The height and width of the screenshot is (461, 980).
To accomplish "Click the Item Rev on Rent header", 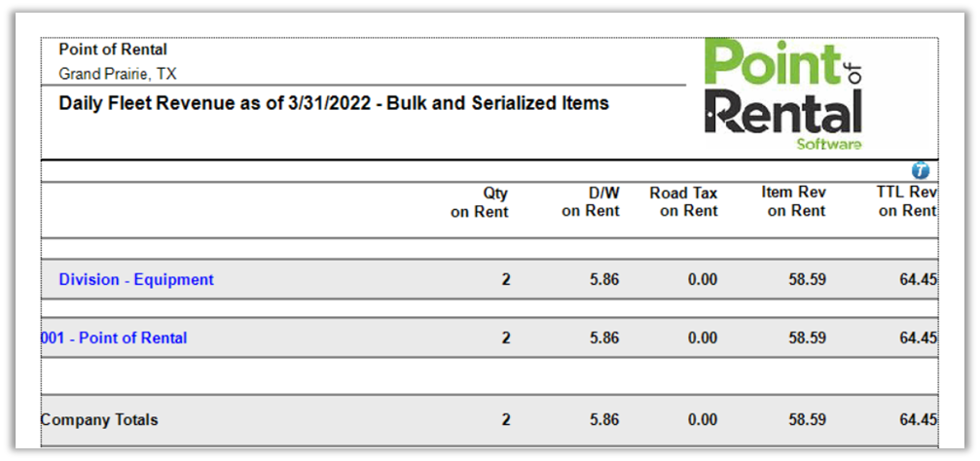I will click(794, 201).
